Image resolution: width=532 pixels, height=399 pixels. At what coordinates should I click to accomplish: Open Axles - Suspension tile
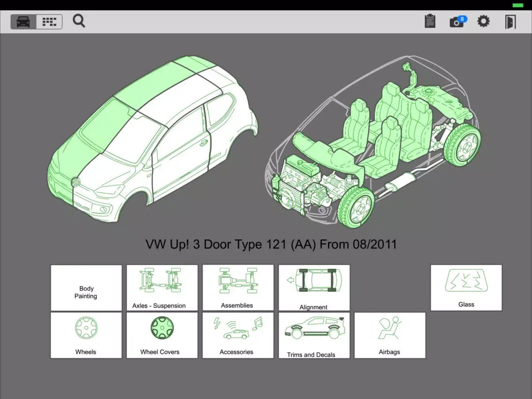[162, 288]
